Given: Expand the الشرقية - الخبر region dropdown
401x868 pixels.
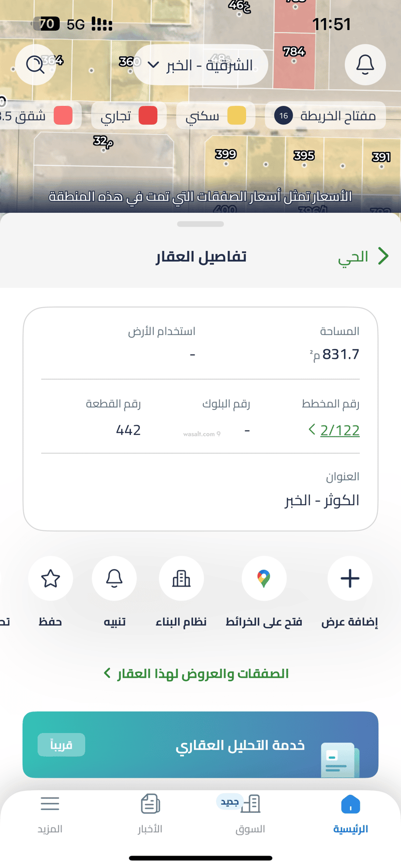Looking at the screenshot, I should point(200,65).
